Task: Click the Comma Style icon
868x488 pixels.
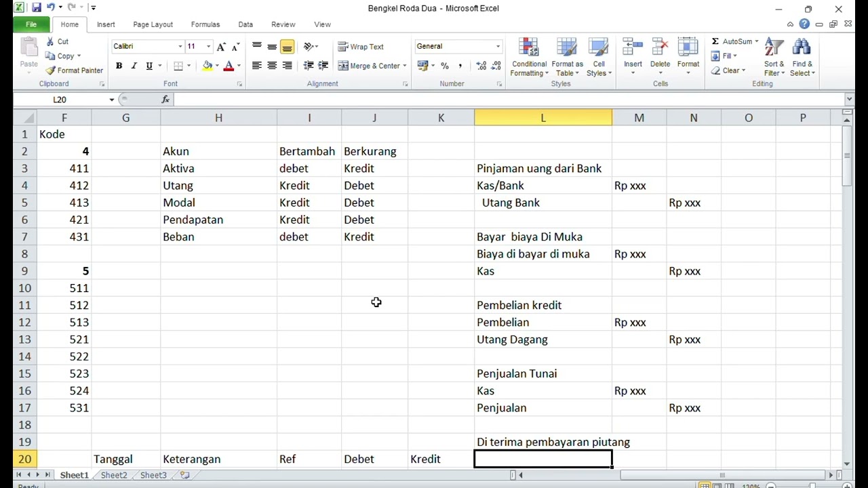Action: (460, 66)
